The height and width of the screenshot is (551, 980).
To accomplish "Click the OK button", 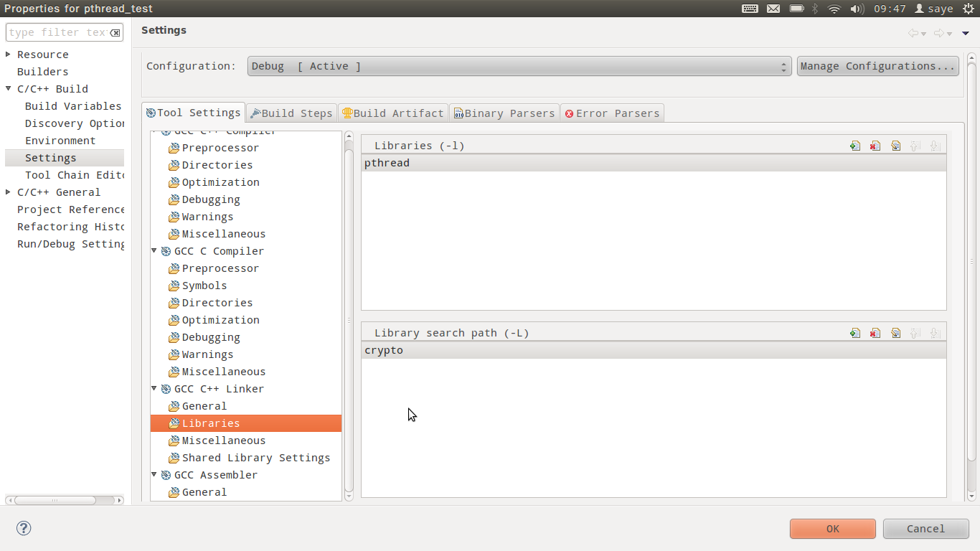I will click(833, 529).
